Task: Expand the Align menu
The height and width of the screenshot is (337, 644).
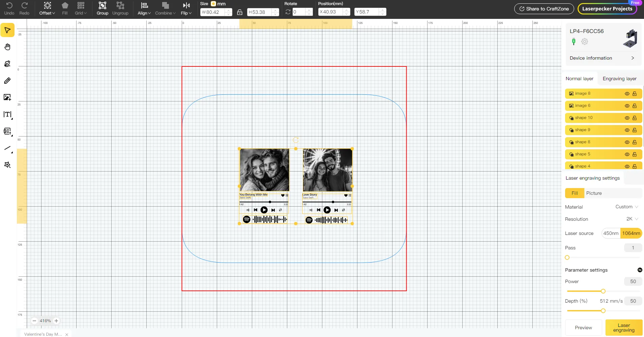Action: pyautogui.click(x=144, y=9)
